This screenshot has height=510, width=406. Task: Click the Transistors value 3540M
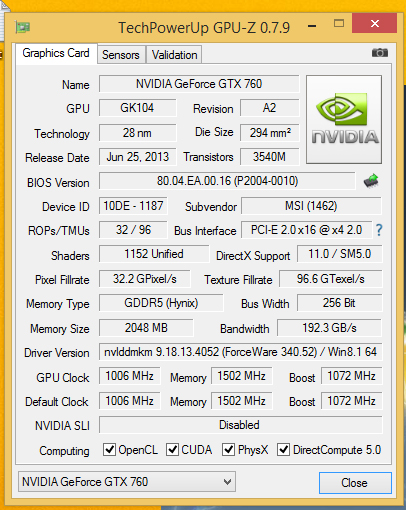tap(269, 157)
